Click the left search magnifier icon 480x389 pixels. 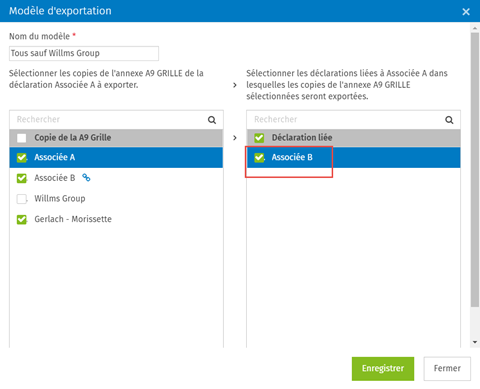(212, 120)
